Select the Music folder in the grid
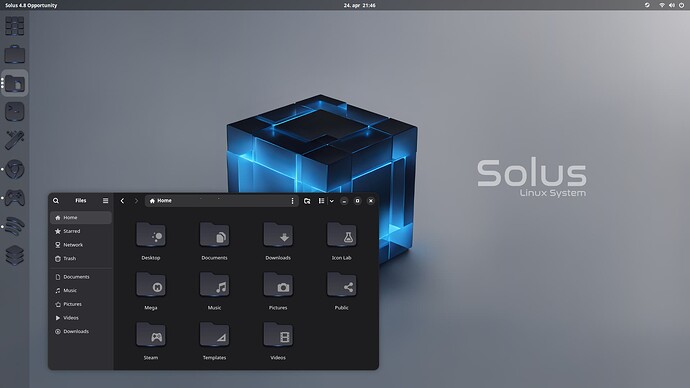The width and height of the screenshot is (690, 388). pos(214,285)
